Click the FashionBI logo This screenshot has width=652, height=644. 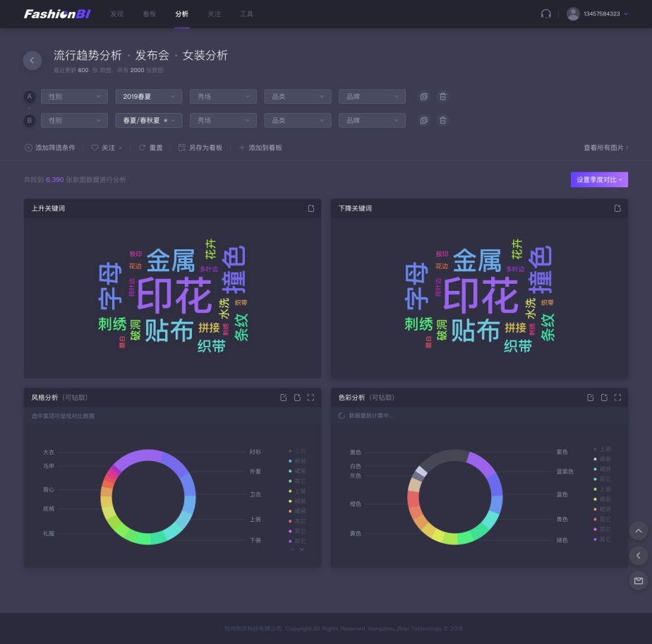click(57, 14)
